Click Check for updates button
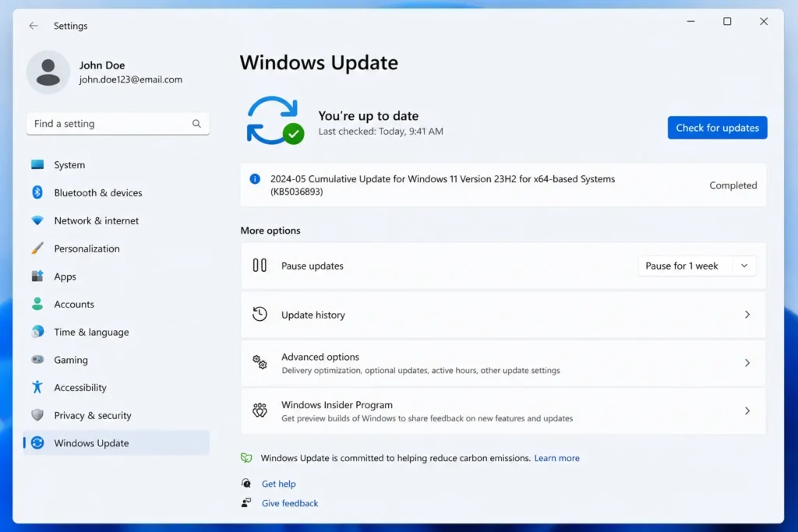The width and height of the screenshot is (798, 532). click(x=717, y=128)
